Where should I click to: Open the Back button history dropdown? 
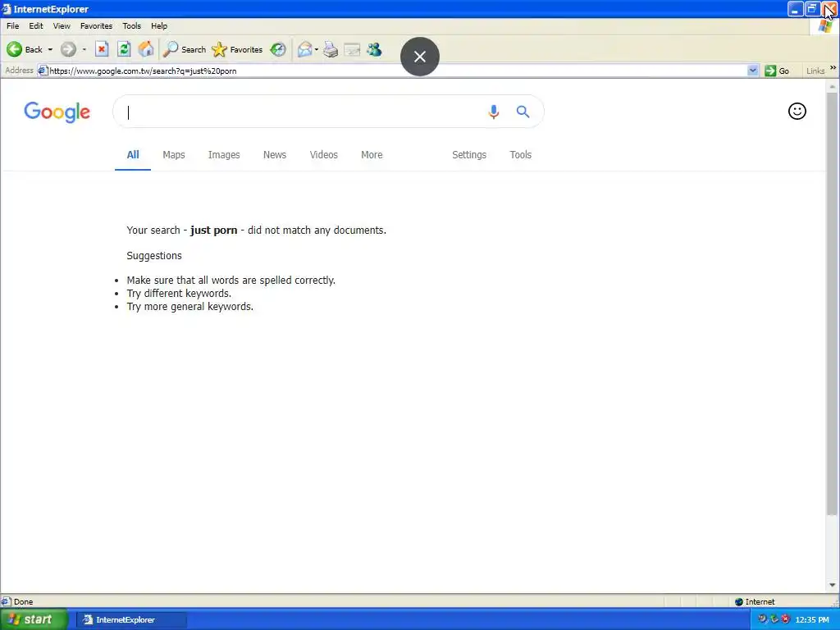(50, 49)
